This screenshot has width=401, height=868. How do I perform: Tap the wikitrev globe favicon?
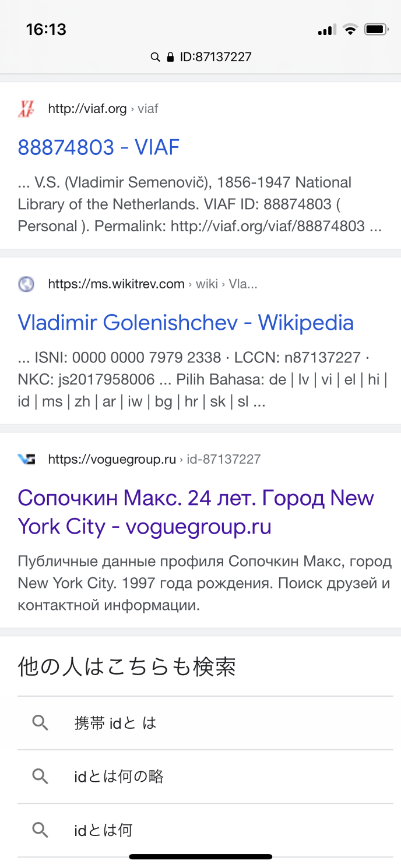[26, 284]
